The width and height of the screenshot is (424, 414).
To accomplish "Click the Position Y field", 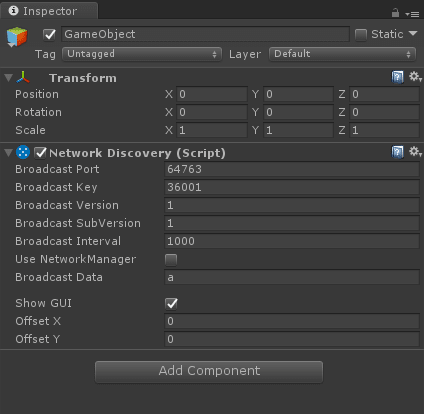I will point(298,94).
